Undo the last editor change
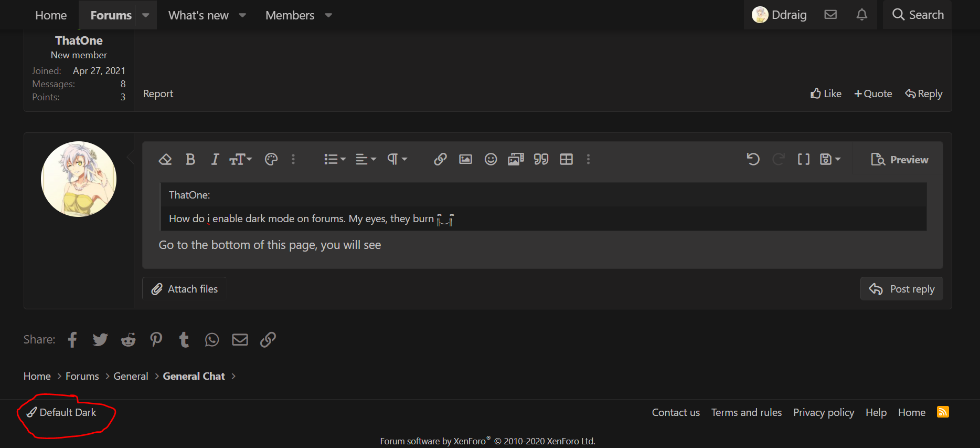This screenshot has width=980, height=448. [x=753, y=159]
